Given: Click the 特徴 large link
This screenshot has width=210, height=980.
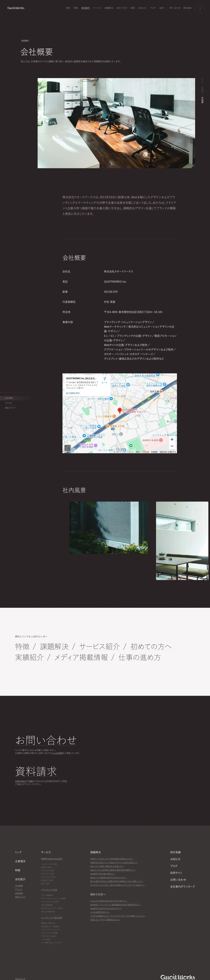Looking at the screenshot, I should tap(22, 646).
